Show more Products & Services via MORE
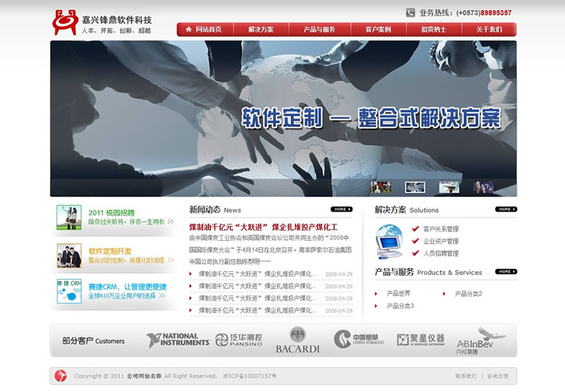The image size is (565, 392). click(x=506, y=272)
